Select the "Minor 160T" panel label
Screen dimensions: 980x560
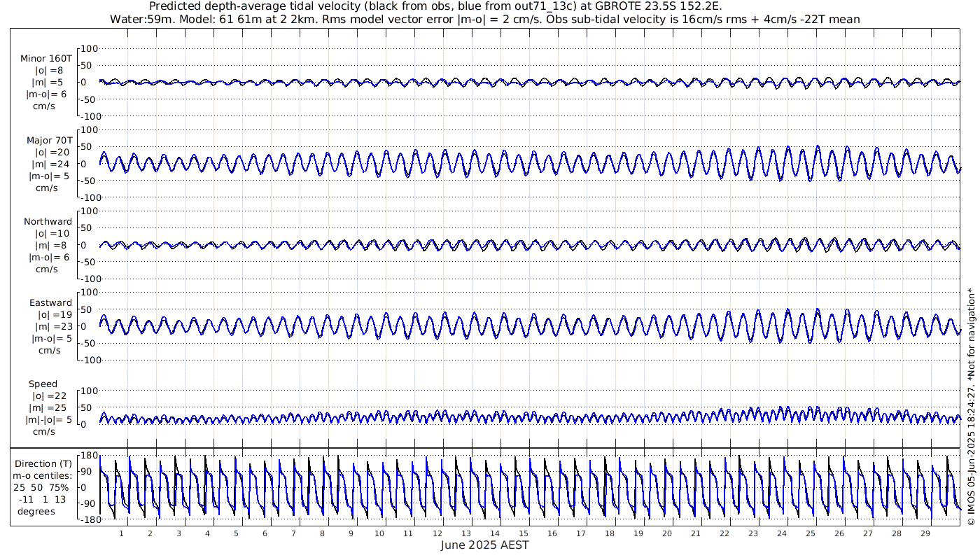(x=46, y=59)
